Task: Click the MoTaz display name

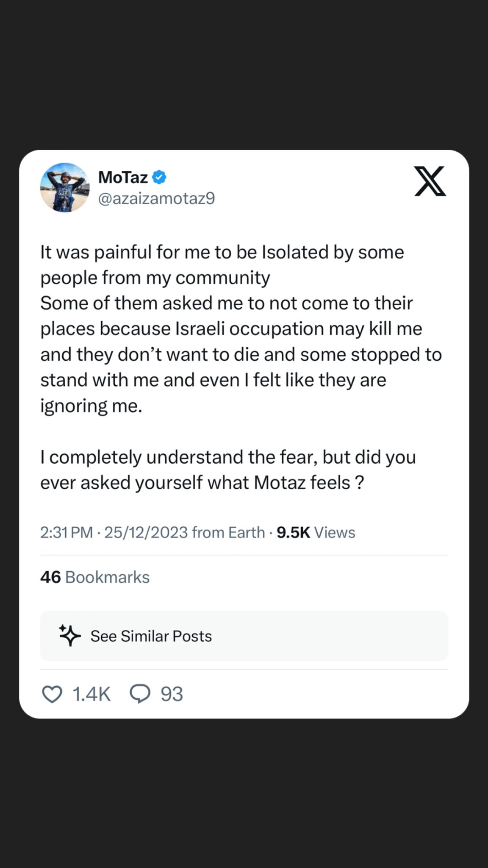Action: point(123,177)
